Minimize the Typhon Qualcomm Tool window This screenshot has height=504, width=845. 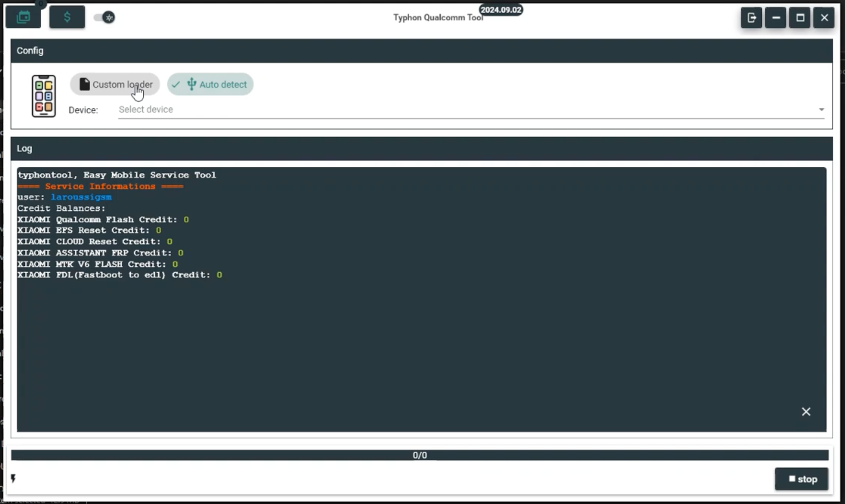click(776, 17)
